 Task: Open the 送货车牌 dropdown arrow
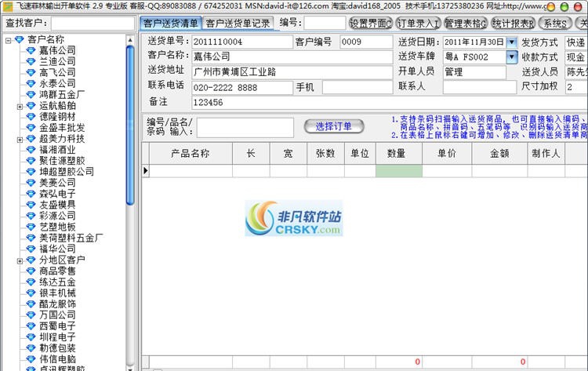(512, 56)
